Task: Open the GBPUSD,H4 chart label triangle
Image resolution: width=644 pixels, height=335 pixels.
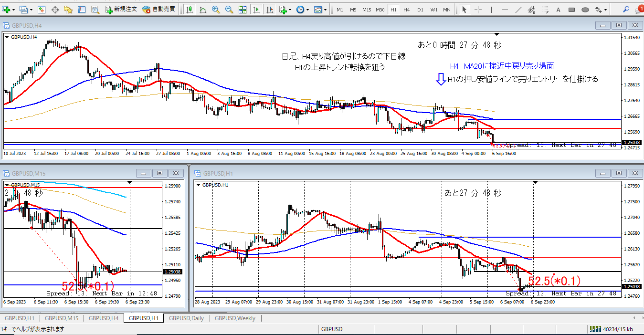Action: (x=7, y=37)
